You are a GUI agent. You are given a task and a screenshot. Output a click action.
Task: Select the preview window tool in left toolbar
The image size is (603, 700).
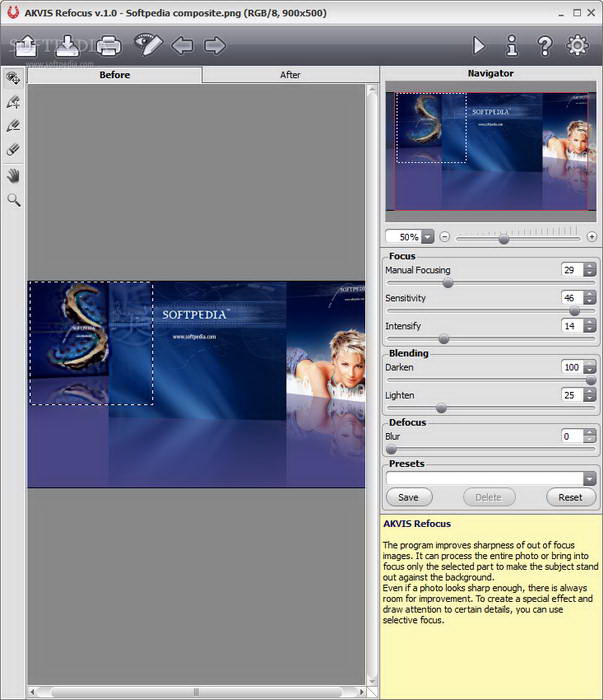[13, 79]
